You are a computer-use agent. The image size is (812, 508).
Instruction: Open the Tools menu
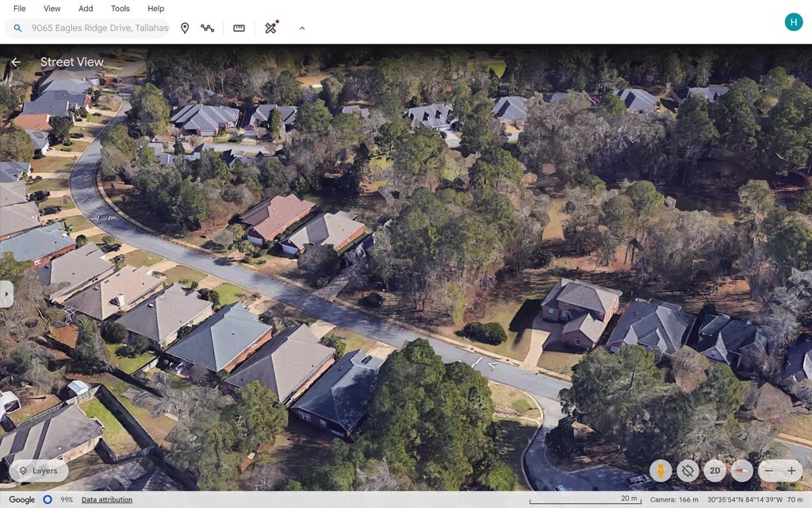[x=120, y=9]
